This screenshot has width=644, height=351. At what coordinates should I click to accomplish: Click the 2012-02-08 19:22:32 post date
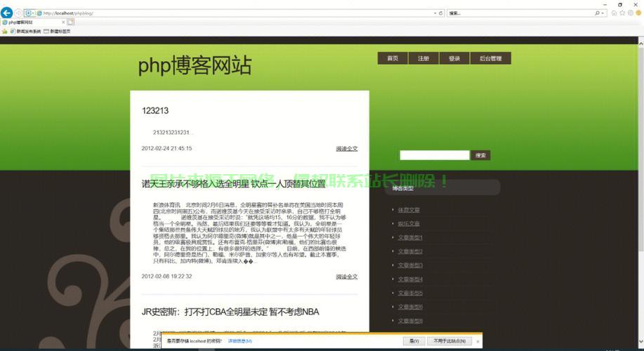pos(166,277)
